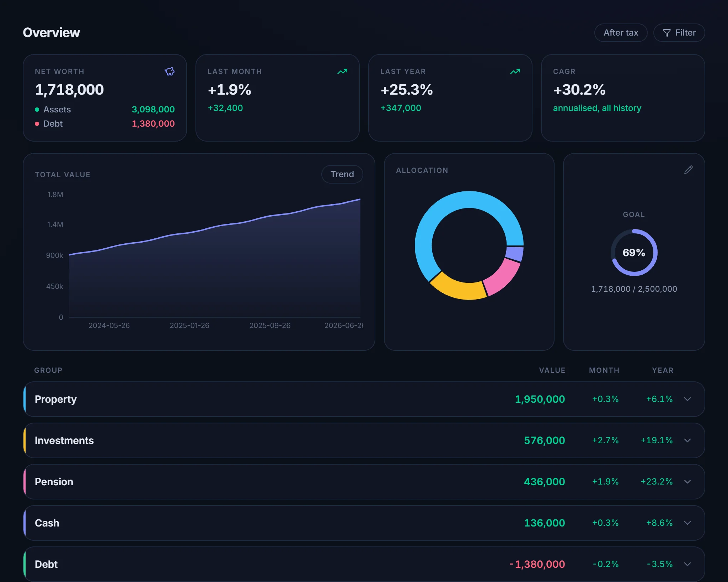The height and width of the screenshot is (582, 728).
Task: Click the Pension yearly change +23.2%
Action: [x=657, y=482]
